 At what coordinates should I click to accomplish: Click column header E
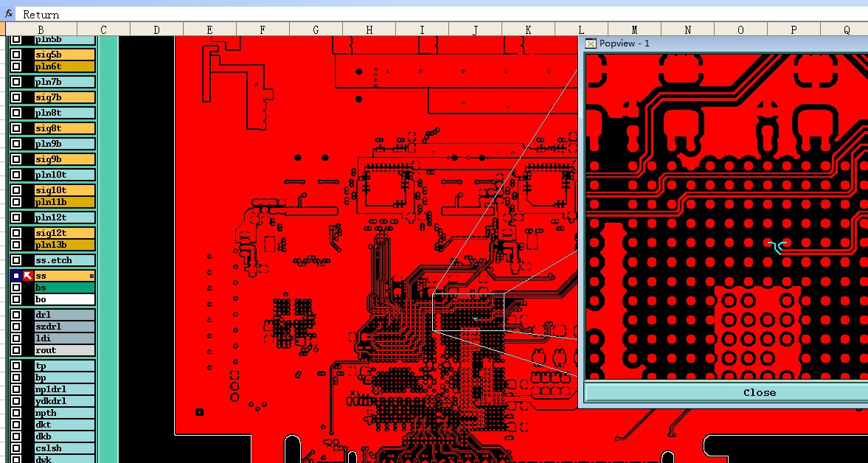pyautogui.click(x=209, y=30)
